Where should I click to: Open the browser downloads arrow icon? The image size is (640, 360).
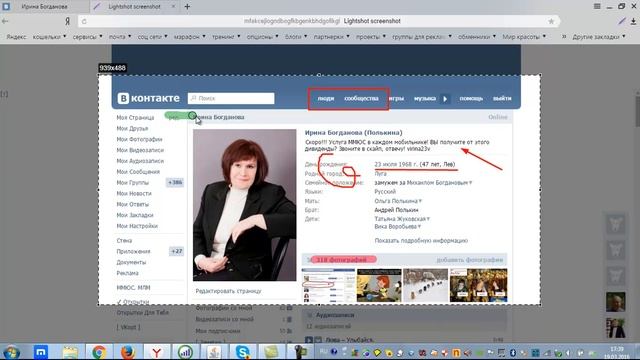click(x=633, y=21)
